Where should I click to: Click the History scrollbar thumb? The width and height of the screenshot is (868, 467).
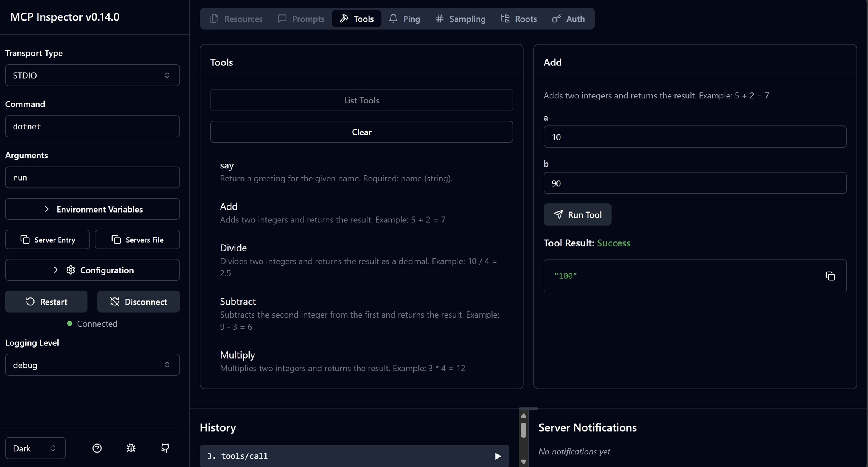(x=523, y=430)
